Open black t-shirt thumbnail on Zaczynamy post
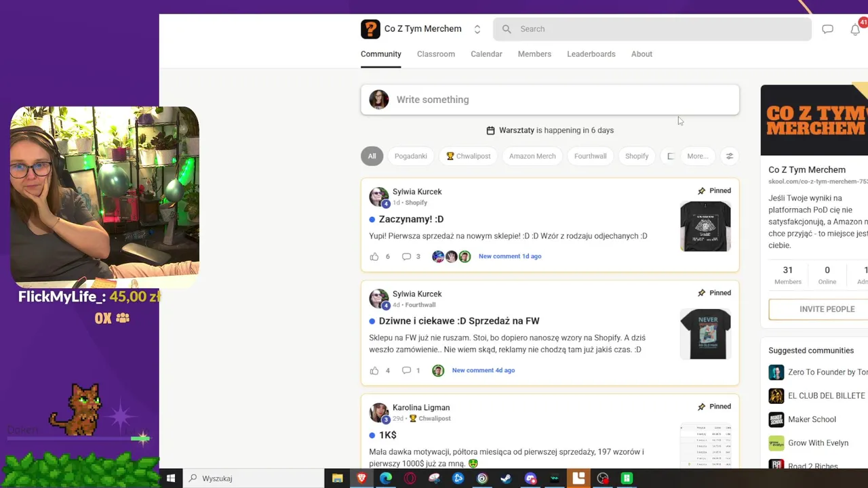868x488 pixels. point(705,226)
